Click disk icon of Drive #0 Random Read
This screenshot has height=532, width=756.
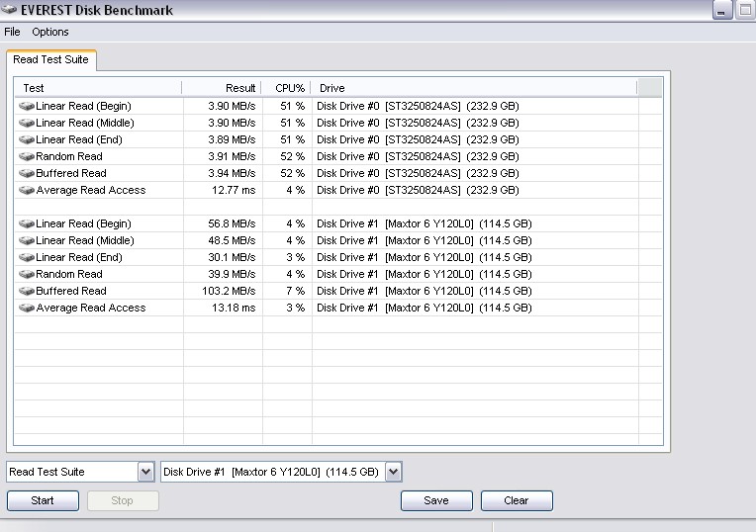pos(27,156)
